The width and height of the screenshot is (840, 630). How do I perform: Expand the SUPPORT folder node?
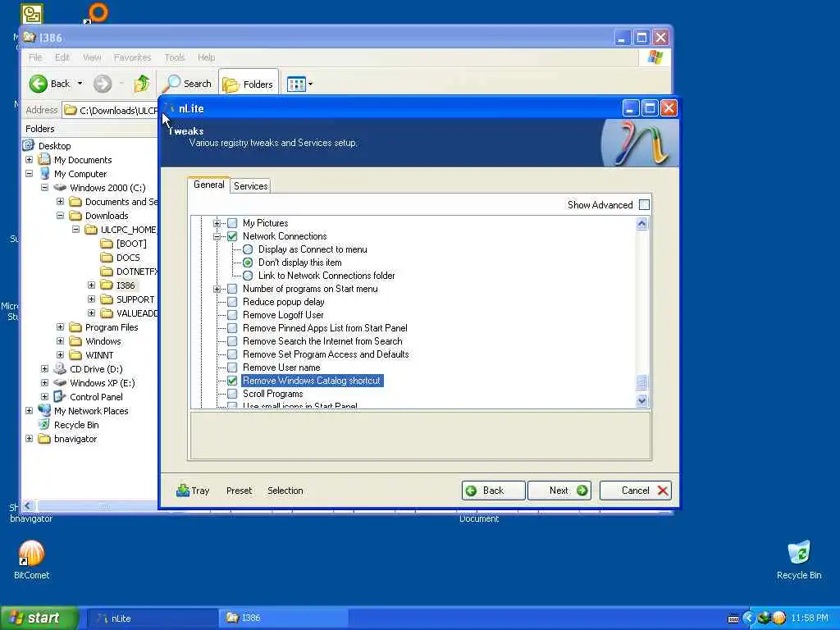tap(91, 299)
